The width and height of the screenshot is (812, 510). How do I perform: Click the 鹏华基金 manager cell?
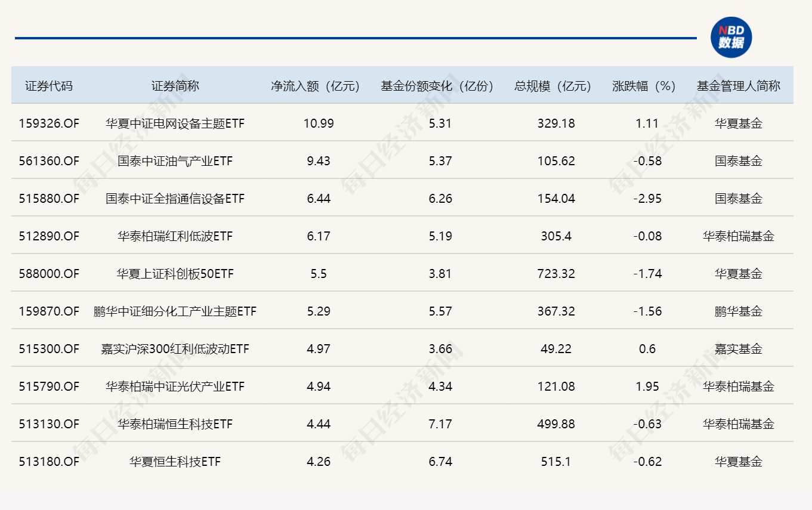tap(738, 311)
